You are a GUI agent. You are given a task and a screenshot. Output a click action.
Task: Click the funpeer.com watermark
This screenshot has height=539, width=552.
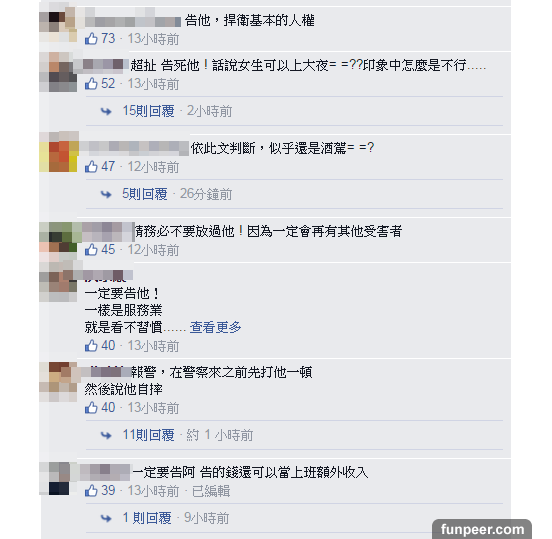(482, 529)
